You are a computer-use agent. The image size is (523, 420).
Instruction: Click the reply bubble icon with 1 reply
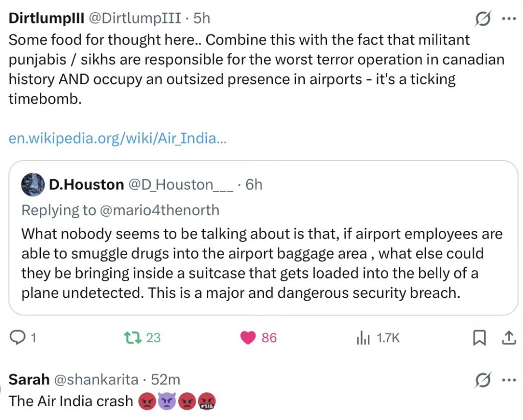17,338
